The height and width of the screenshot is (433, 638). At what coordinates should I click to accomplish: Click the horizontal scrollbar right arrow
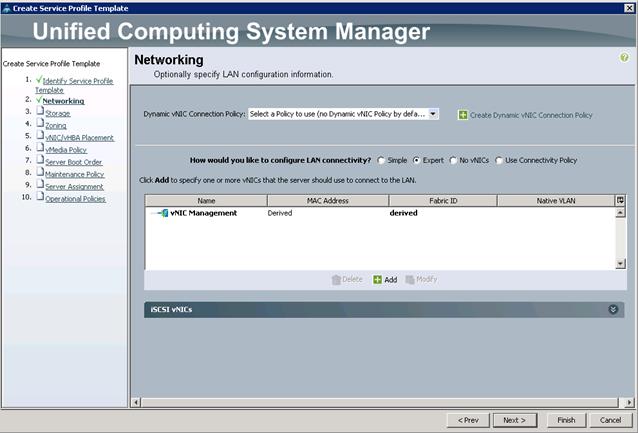(629, 402)
